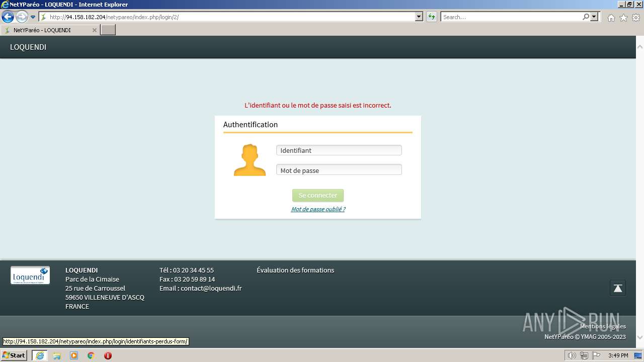Click FRANCE in the footer address
Screen dimensions: 644x362
point(77,306)
